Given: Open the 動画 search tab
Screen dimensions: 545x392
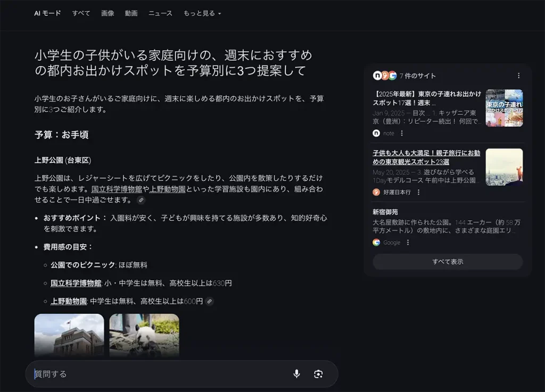Looking at the screenshot, I should 131,13.
